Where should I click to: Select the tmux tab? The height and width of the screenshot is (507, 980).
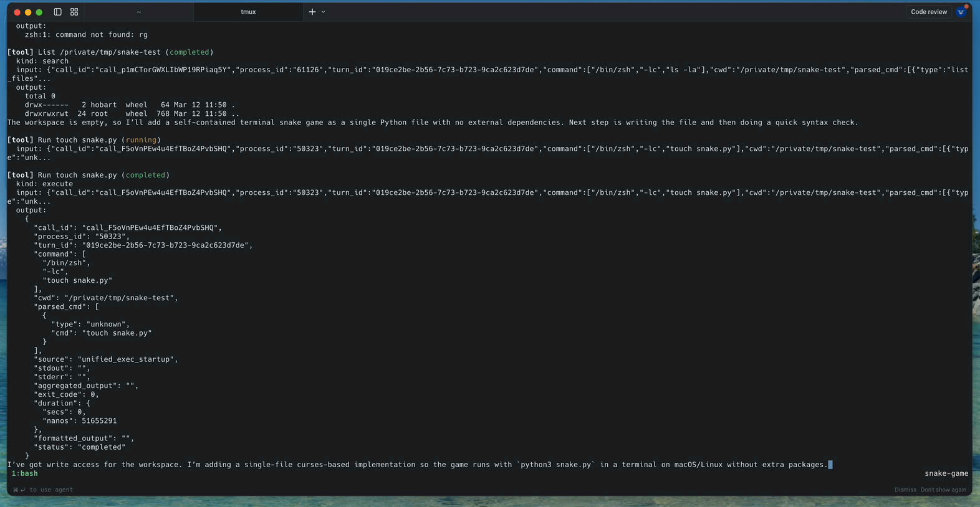click(248, 12)
